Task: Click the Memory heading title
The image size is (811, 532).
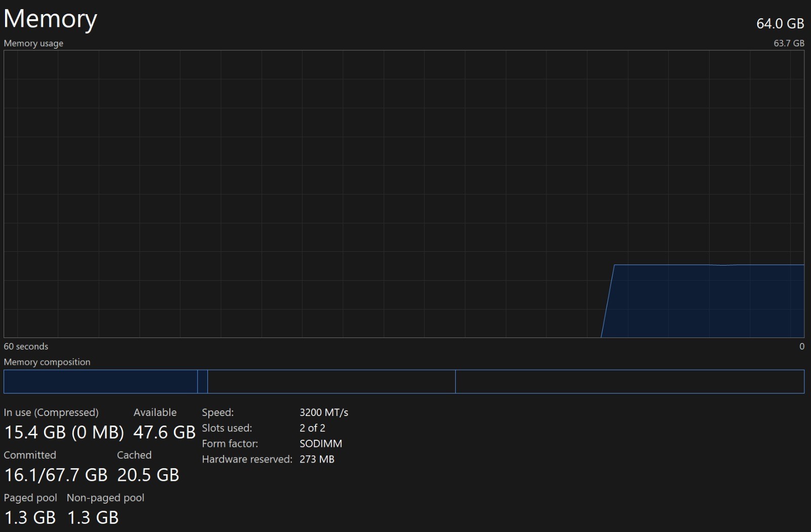Action: pos(50,19)
